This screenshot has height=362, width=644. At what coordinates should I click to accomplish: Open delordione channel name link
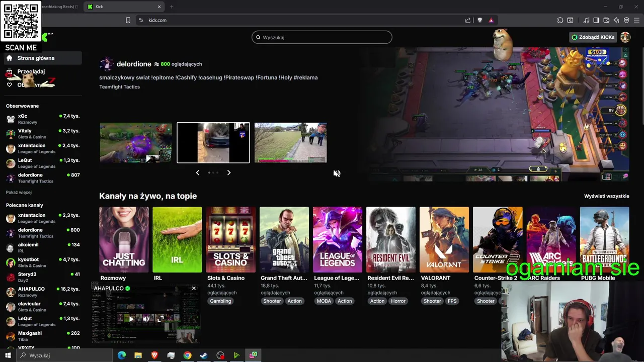[134, 64]
